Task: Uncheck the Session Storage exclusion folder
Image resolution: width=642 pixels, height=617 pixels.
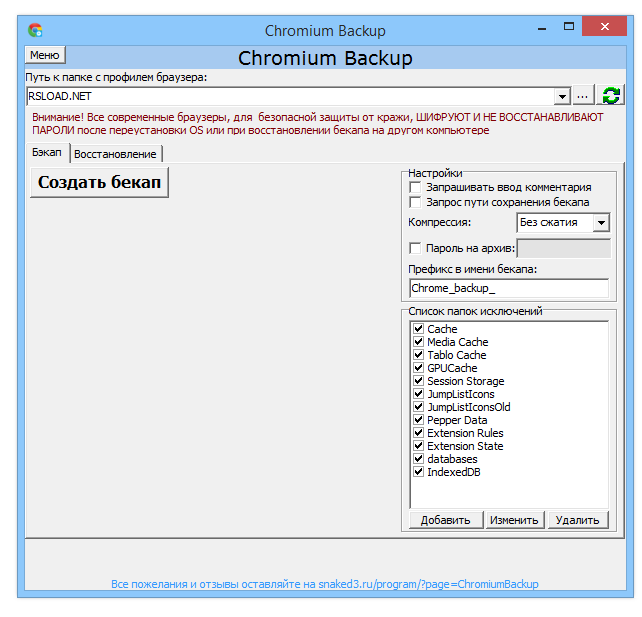Action: coord(418,381)
